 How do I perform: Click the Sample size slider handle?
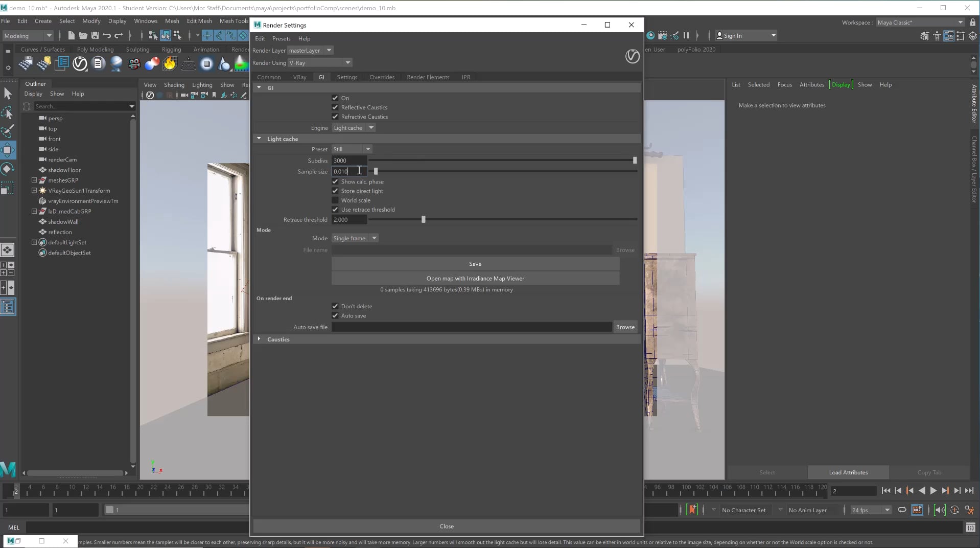(x=376, y=171)
